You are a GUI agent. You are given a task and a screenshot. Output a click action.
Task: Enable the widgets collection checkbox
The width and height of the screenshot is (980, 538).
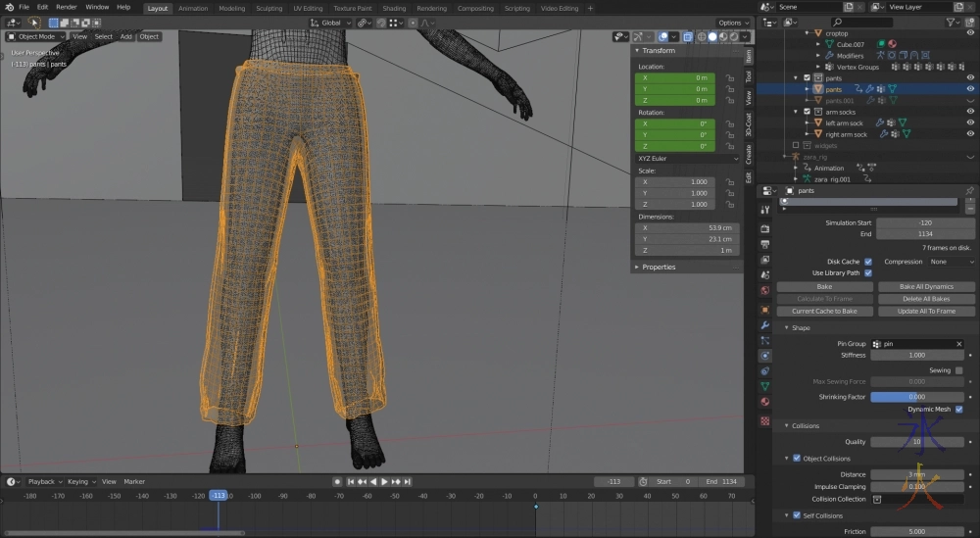pyautogui.click(x=796, y=145)
